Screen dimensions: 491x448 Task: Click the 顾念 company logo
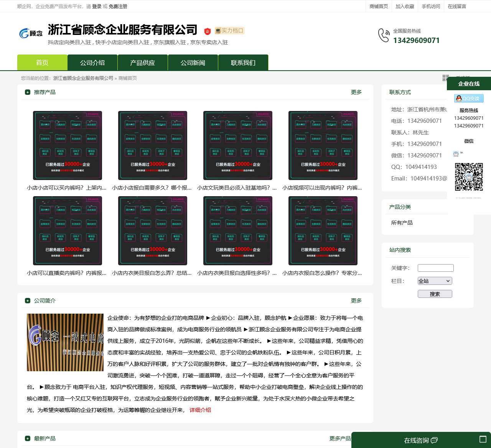(31, 33)
